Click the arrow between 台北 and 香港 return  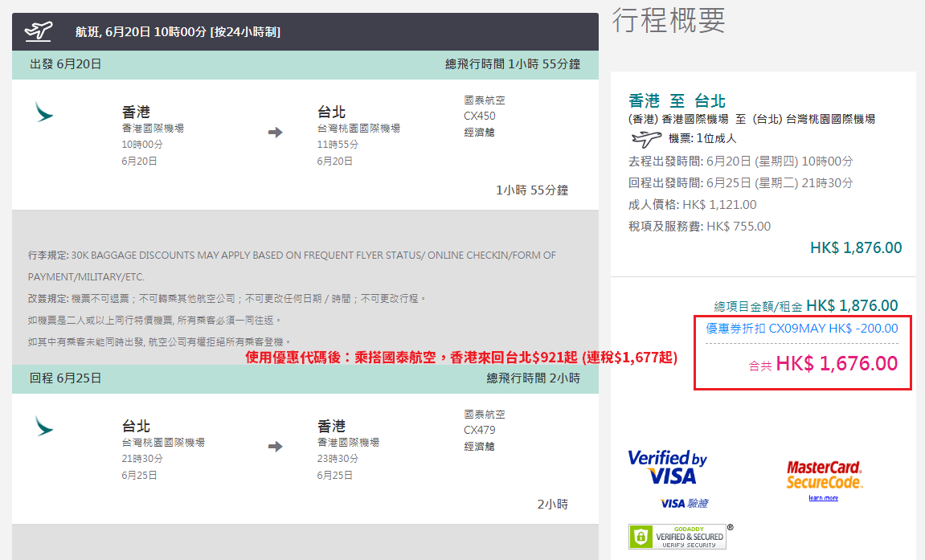point(275,446)
